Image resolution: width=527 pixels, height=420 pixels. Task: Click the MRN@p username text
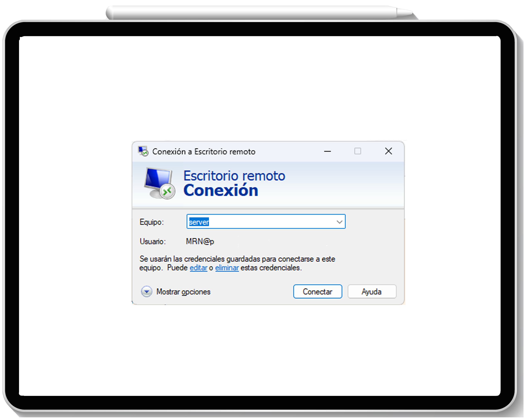(200, 242)
